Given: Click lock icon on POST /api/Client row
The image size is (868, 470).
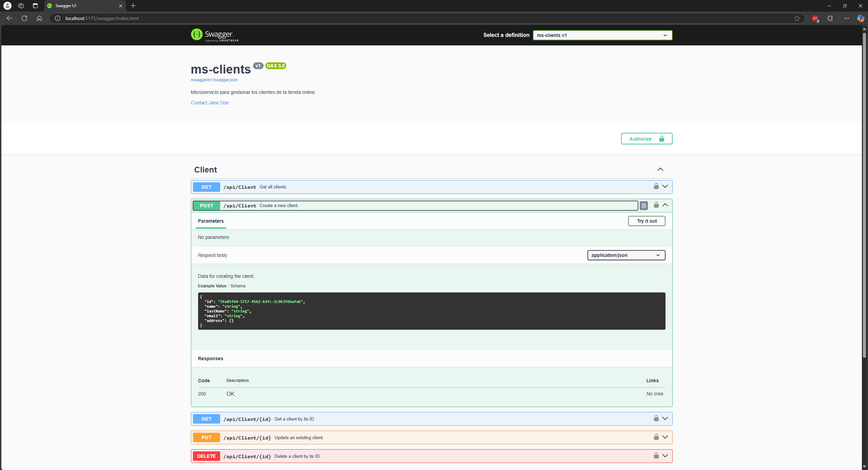Looking at the screenshot, I should [x=656, y=205].
